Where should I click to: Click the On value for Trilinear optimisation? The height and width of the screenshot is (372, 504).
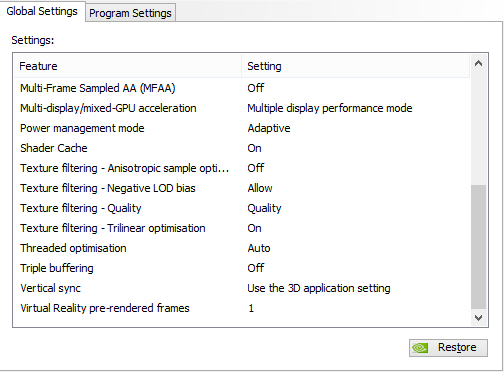(254, 228)
